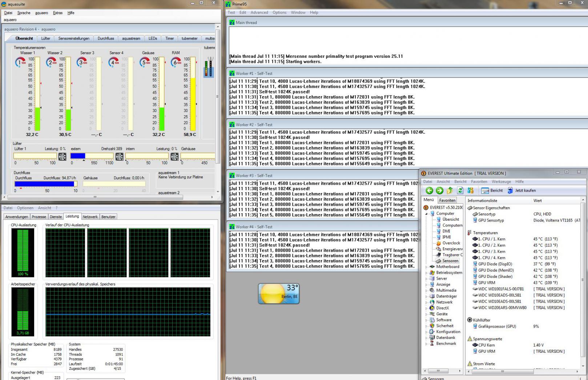
Task: Click the aquasuite title bar app icon
Action: [4, 4]
